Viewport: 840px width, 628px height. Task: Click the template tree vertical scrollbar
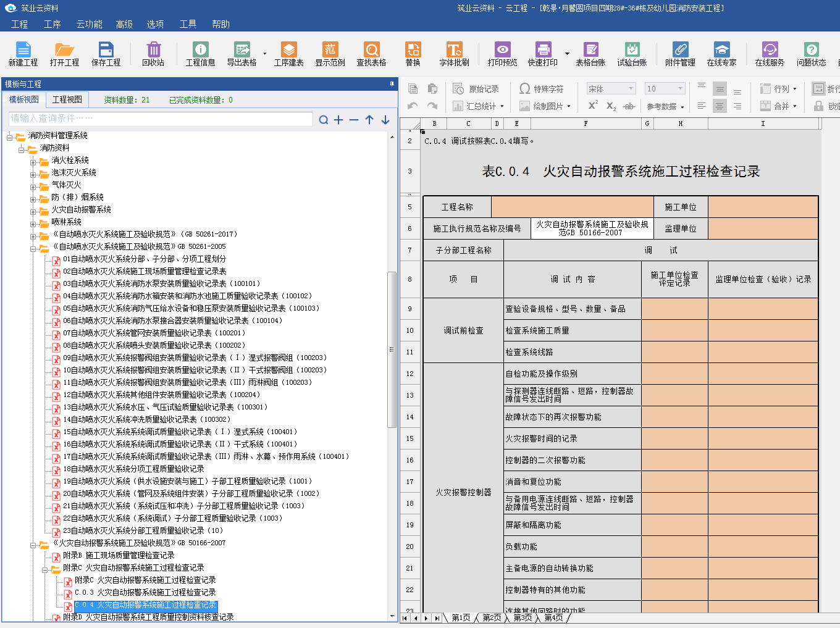click(x=392, y=349)
